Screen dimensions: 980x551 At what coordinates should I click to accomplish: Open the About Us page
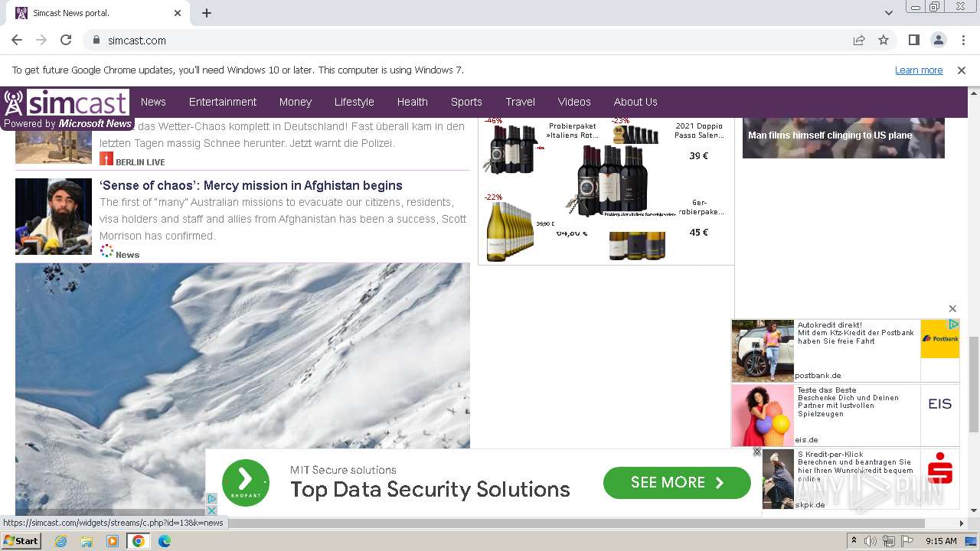635,102
